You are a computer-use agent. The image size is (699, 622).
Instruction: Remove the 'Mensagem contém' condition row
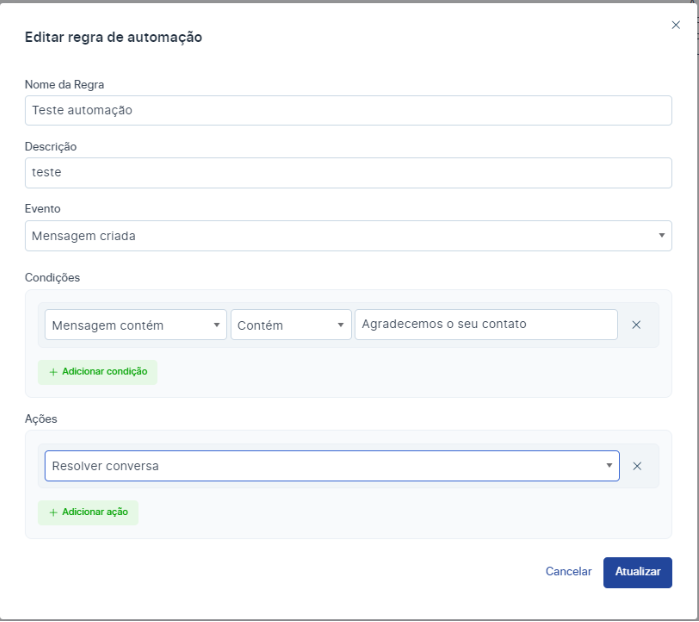click(x=636, y=325)
